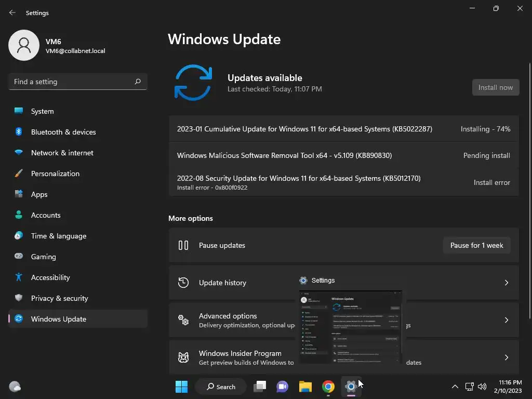Go to Network & internet settings
Image resolution: width=532 pixels, height=399 pixels.
coord(78,153)
